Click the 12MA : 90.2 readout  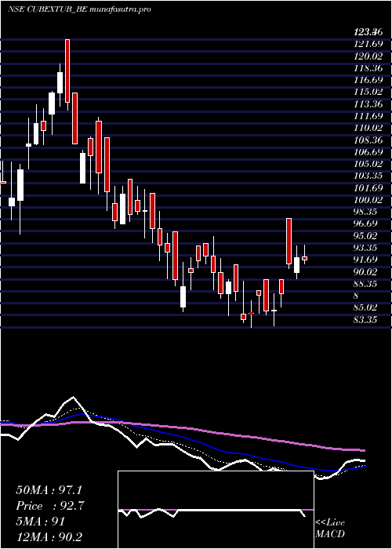[49, 537]
